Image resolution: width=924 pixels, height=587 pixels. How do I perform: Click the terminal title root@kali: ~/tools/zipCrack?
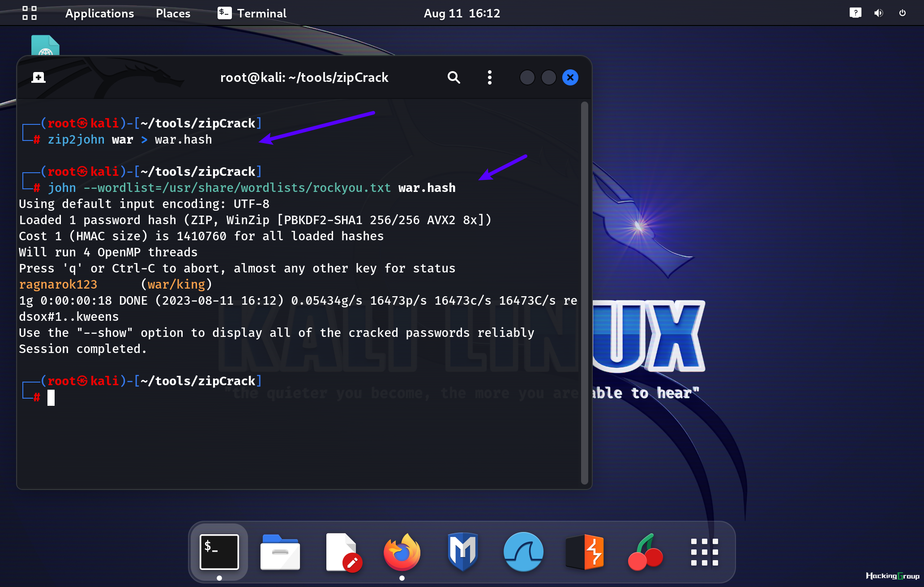(x=304, y=77)
